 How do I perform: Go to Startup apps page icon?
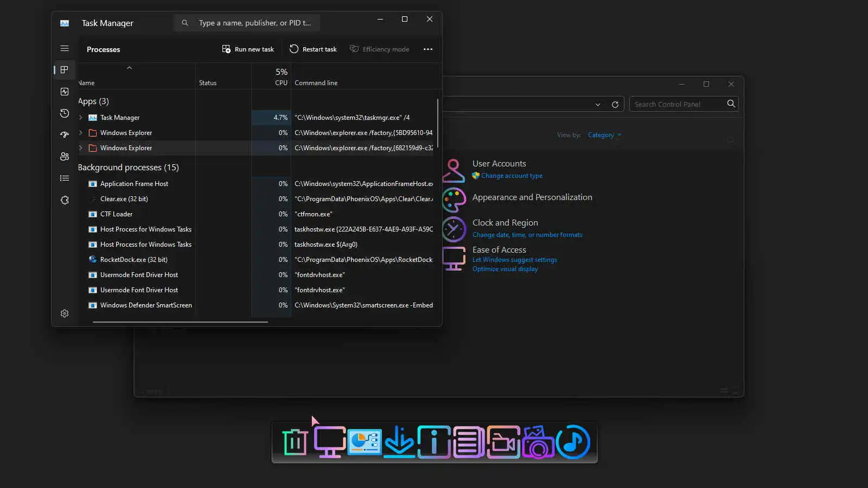tap(65, 135)
